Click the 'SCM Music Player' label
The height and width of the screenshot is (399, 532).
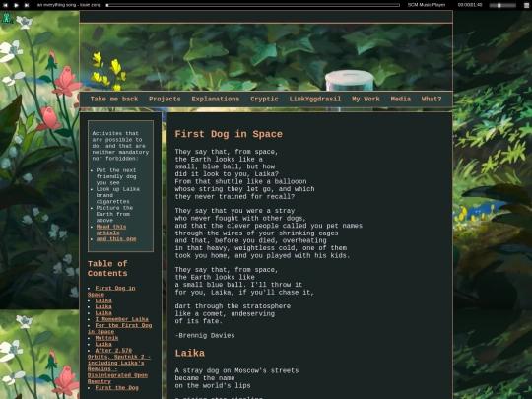point(427,5)
